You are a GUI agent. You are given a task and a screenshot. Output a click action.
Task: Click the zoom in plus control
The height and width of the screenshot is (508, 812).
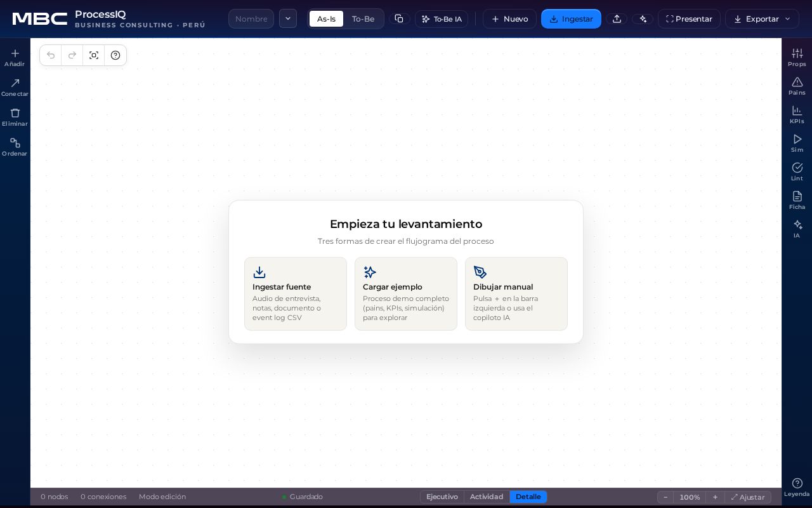[x=715, y=497]
